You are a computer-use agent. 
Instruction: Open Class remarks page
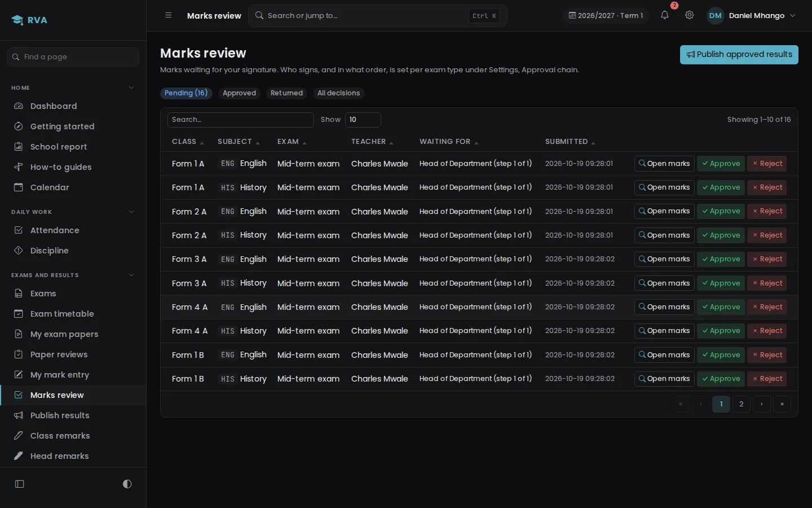tap(73, 436)
